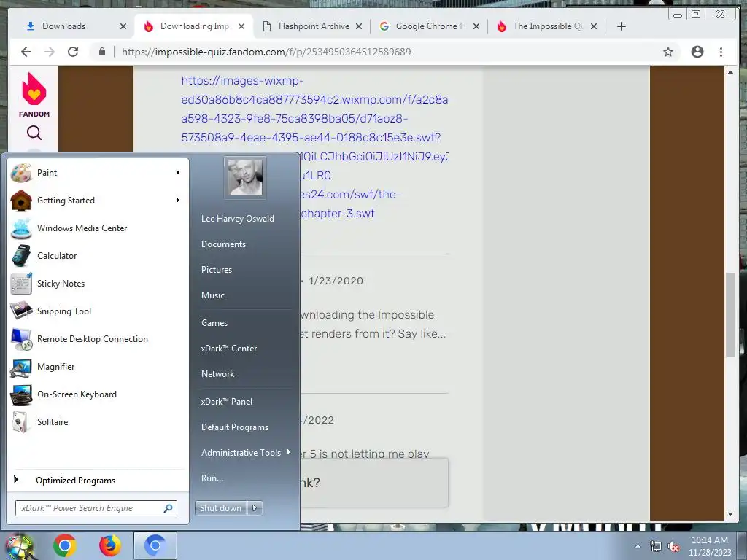
Task: Open the On-Screen Keyboard icon
Action: pyautogui.click(x=21, y=394)
